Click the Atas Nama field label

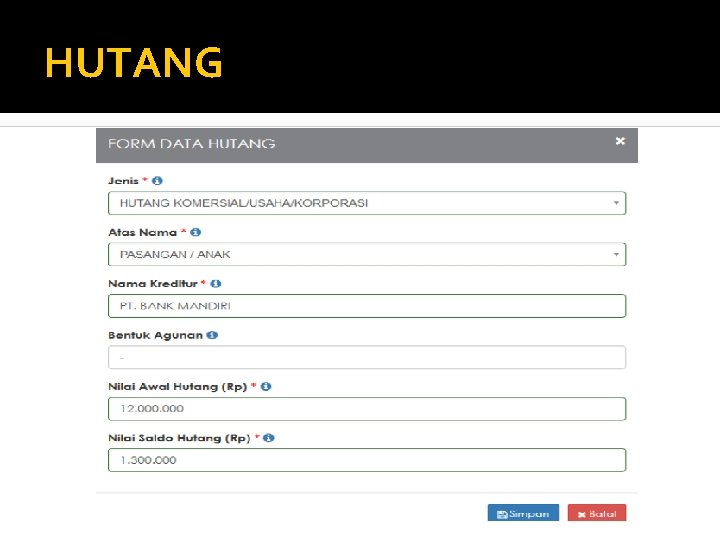[142, 232]
